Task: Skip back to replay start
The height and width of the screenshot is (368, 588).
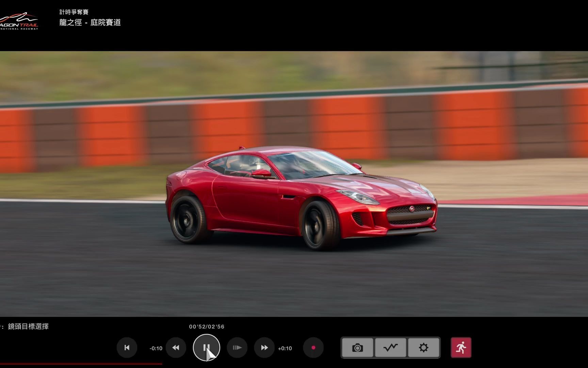Action: tap(127, 348)
